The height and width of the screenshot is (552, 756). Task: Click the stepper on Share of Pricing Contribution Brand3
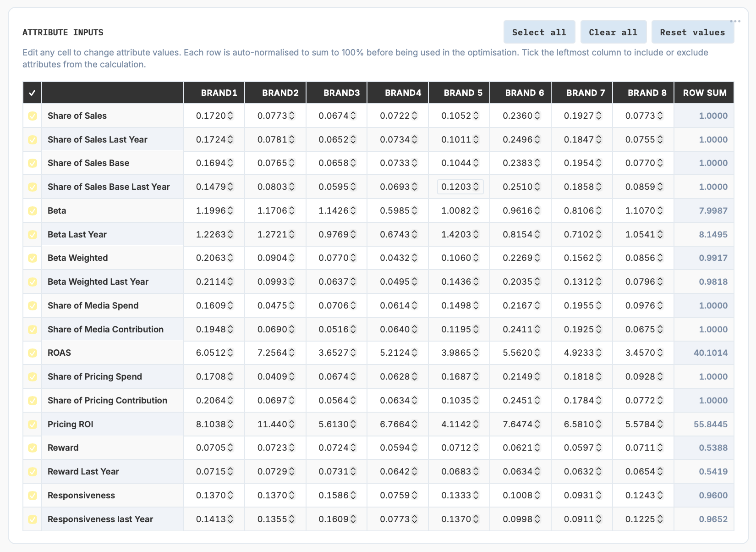[x=353, y=401]
